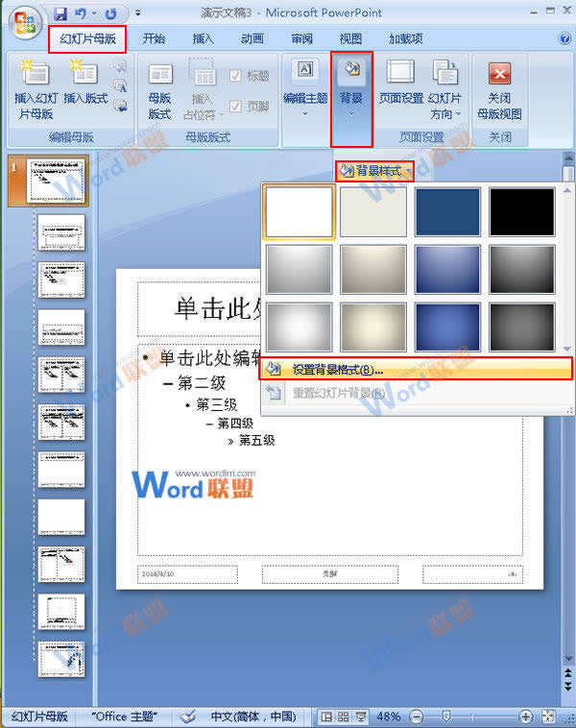This screenshot has height=728, width=576.
Task: Toggle the Footers (页脚) checkbox
Action: tap(250, 107)
